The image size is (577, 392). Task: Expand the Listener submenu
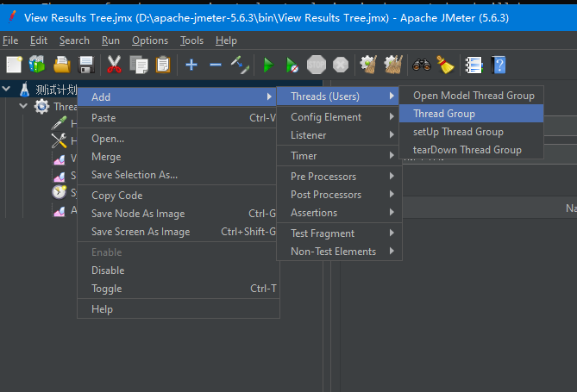pos(339,135)
